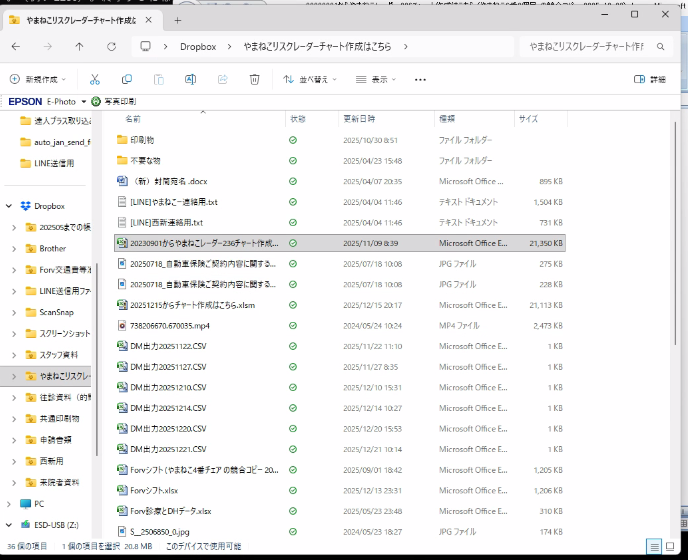
Task: Switch to large icons view in status bar
Action: click(x=672, y=546)
